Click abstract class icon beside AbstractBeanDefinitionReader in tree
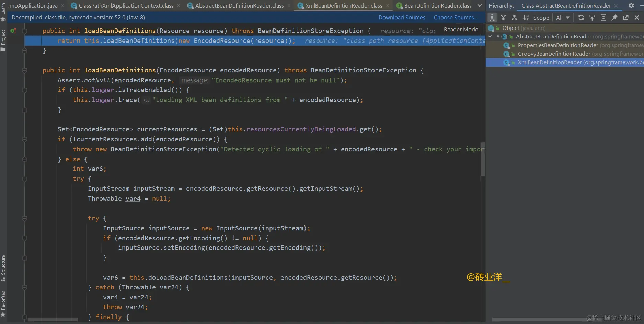The image size is (644, 324). click(504, 37)
